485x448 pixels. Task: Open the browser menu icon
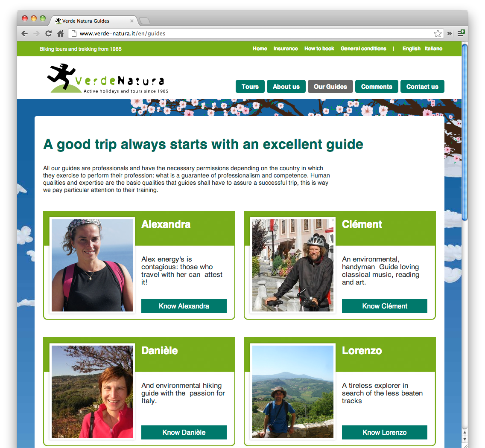[461, 33]
